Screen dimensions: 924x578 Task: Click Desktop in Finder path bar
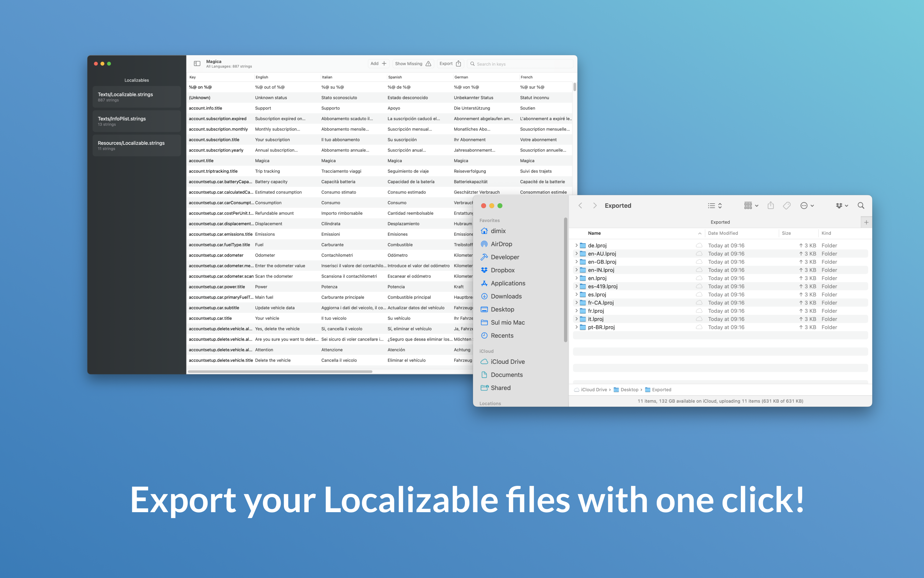(626, 390)
